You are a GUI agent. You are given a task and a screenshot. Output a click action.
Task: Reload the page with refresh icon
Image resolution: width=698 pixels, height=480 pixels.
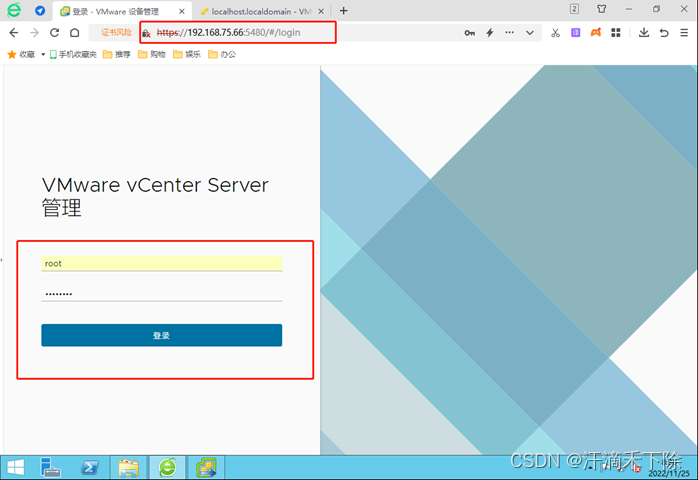[x=54, y=33]
